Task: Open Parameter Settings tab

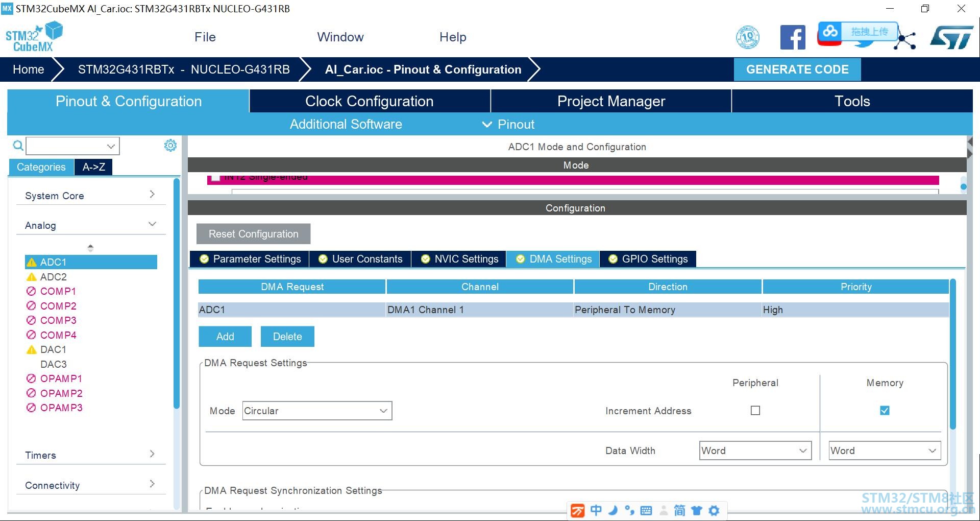Action: pyautogui.click(x=250, y=259)
